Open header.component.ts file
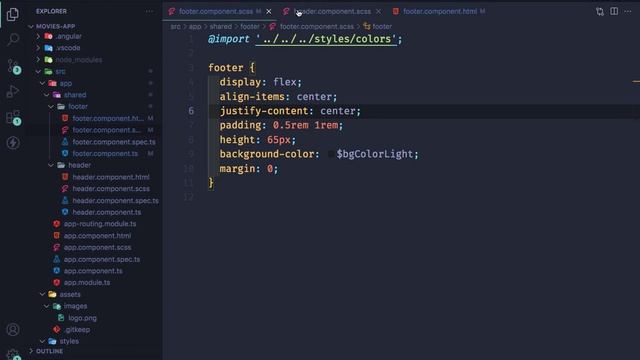The width and height of the screenshot is (640, 360). (107, 212)
